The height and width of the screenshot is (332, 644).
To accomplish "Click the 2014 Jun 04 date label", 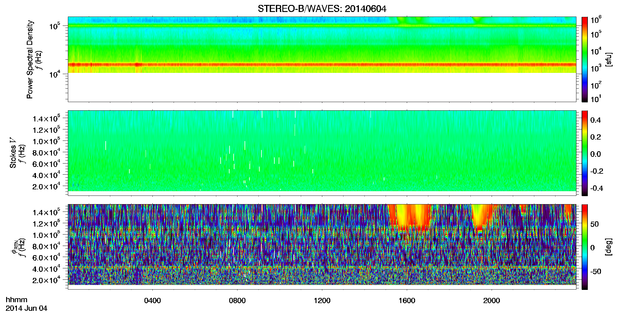I will (26, 308).
